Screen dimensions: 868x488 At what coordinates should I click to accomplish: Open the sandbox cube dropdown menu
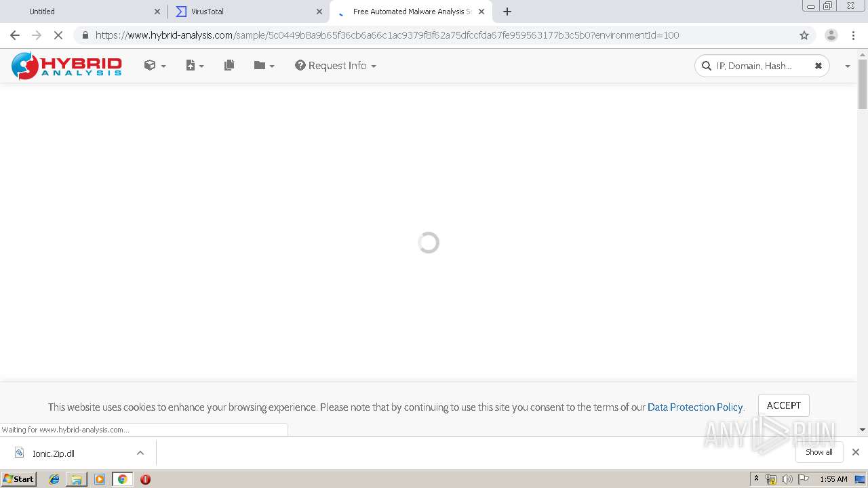point(155,66)
